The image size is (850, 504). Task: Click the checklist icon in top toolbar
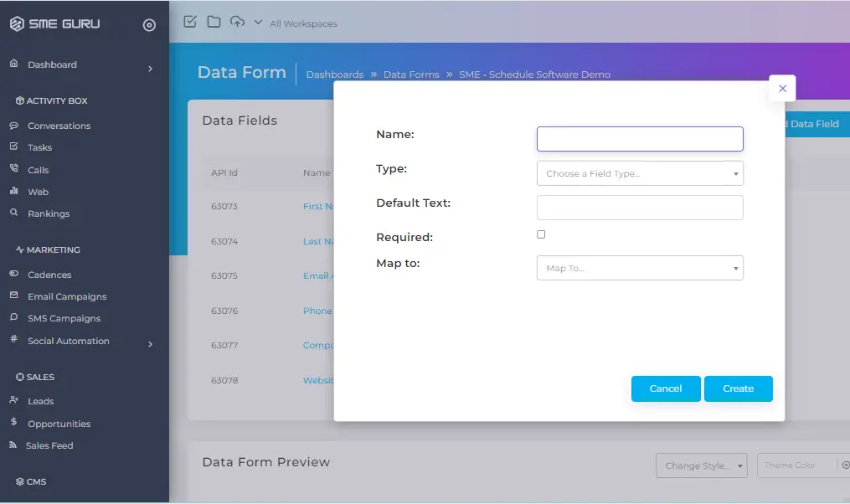(x=190, y=22)
